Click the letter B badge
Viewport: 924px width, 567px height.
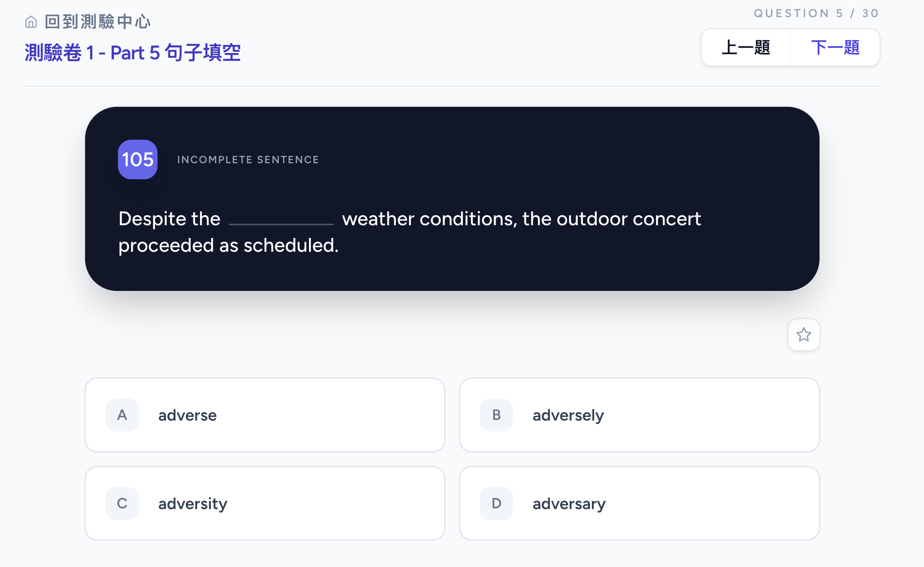click(496, 415)
